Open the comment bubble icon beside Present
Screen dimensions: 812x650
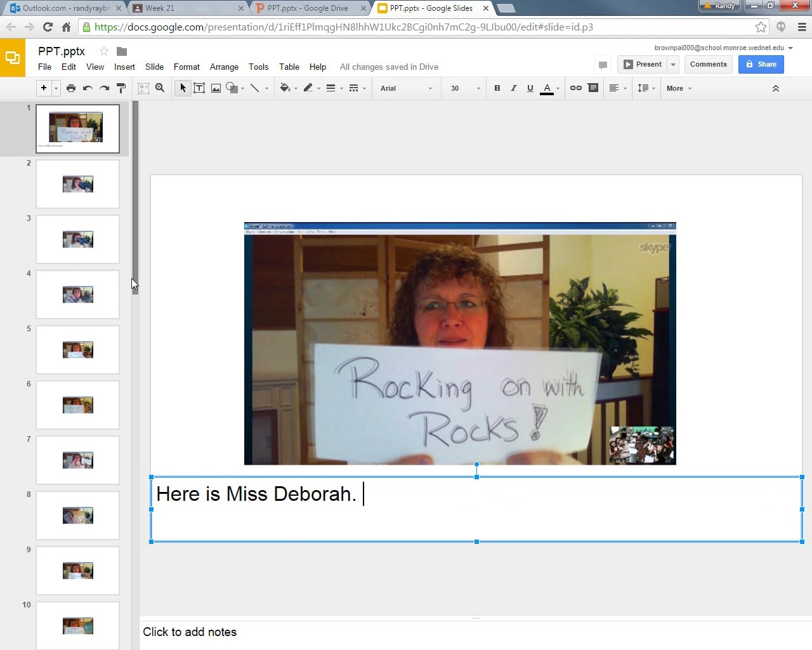pos(603,64)
